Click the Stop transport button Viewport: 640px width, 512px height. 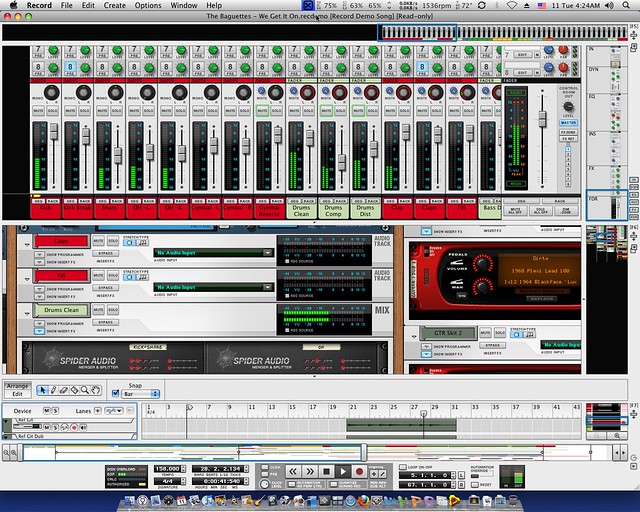click(326, 472)
